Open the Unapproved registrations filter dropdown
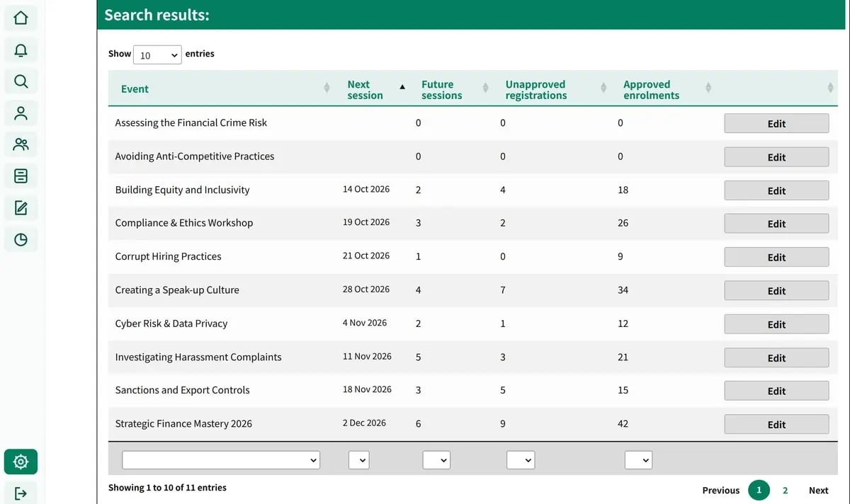 coord(521,460)
